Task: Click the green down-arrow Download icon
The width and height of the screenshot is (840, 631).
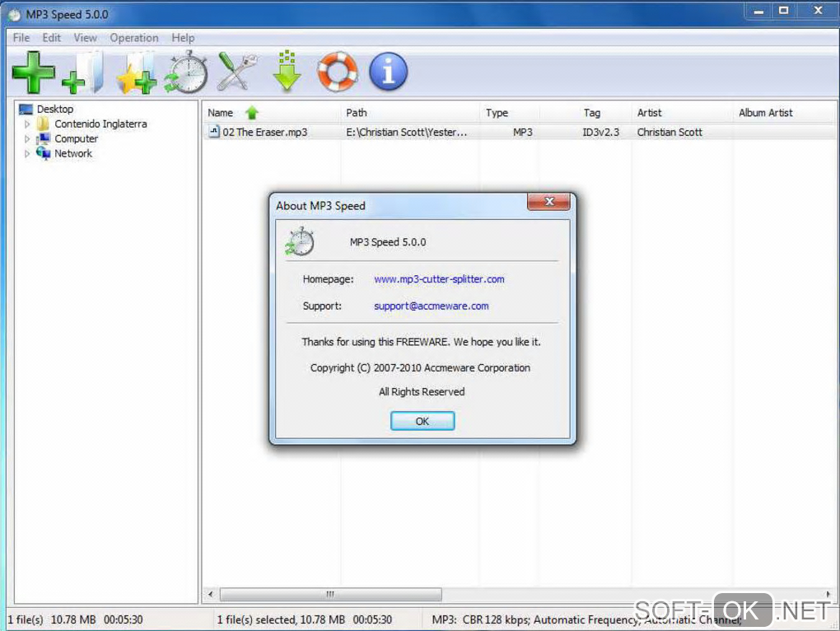Action: click(x=287, y=71)
